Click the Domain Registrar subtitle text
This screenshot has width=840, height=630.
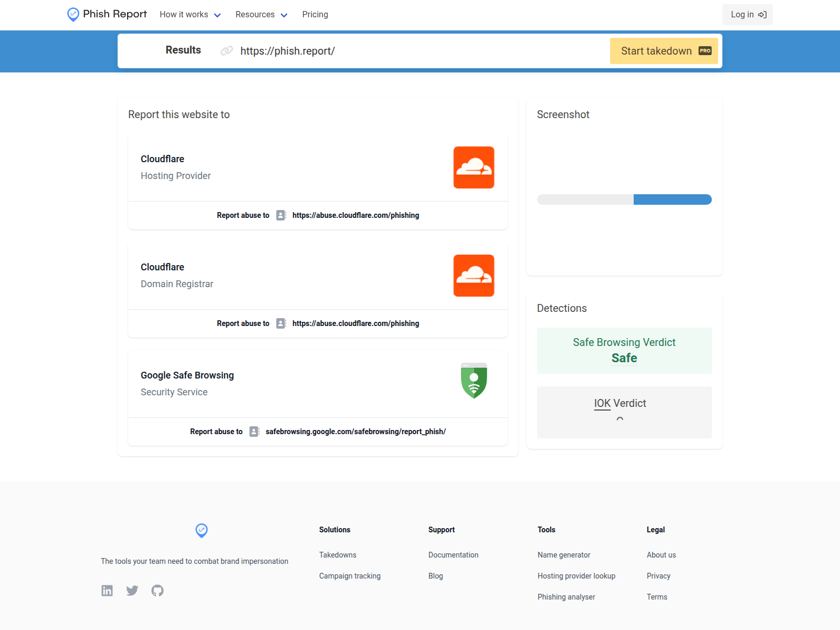point(177,284)
